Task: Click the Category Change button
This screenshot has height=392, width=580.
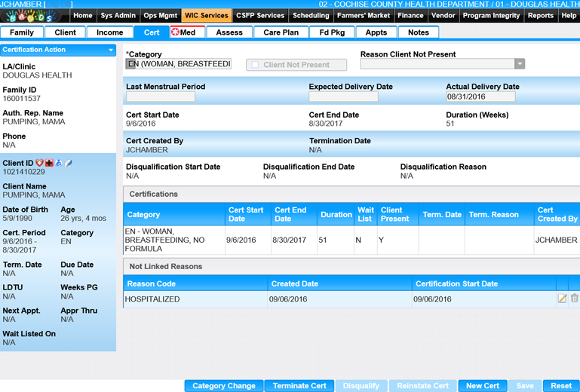Action: point(224,386)
